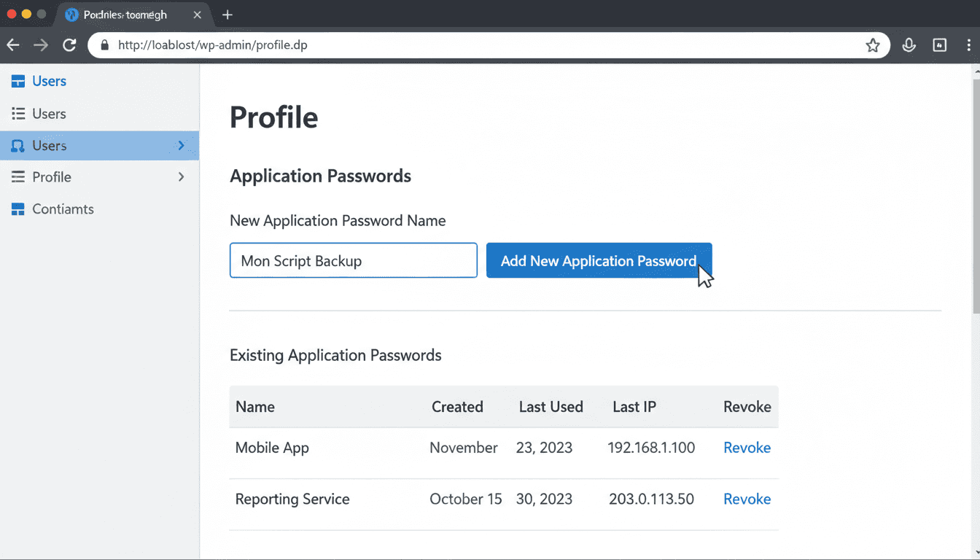980x560 pixels.
Task: Click the Existing Application Passwords heading
Action: (x=335, y=356)
